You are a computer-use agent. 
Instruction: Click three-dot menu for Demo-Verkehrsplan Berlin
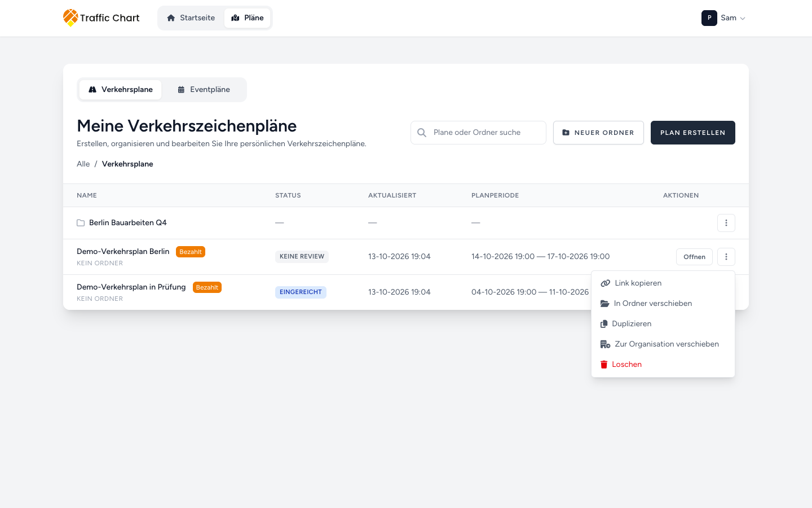pos(726,257)
